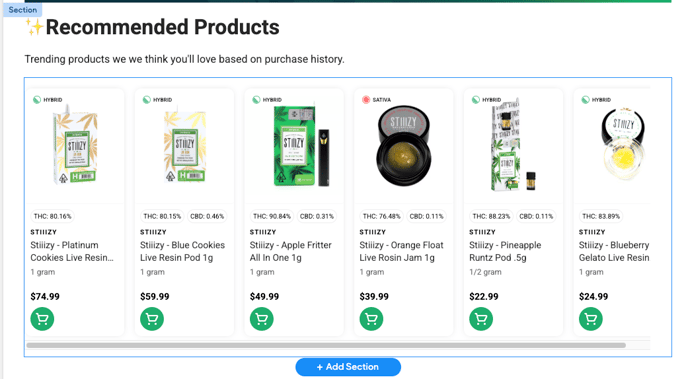Viewport: 688px width, 379px height.
Task: Click the Add Section button
Action: coord(348,367)
